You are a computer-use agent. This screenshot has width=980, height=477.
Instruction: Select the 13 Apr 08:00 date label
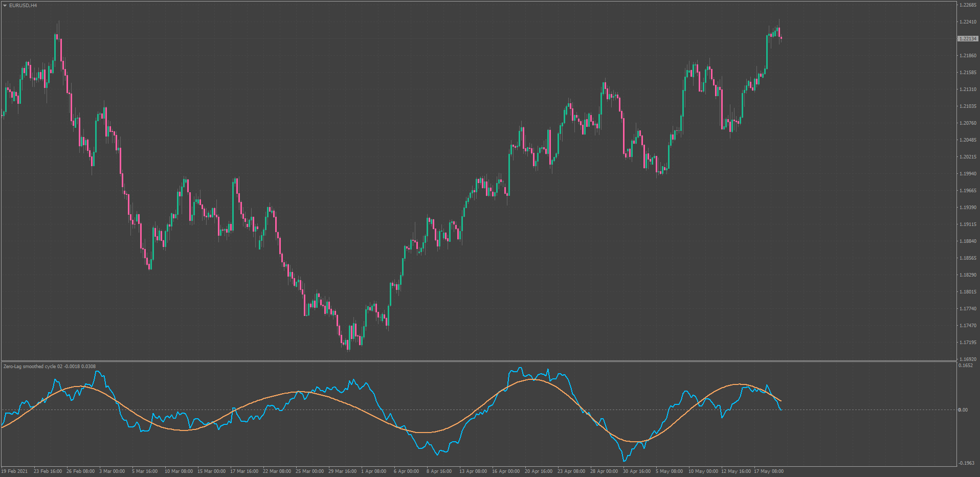[x=473, y=471]
